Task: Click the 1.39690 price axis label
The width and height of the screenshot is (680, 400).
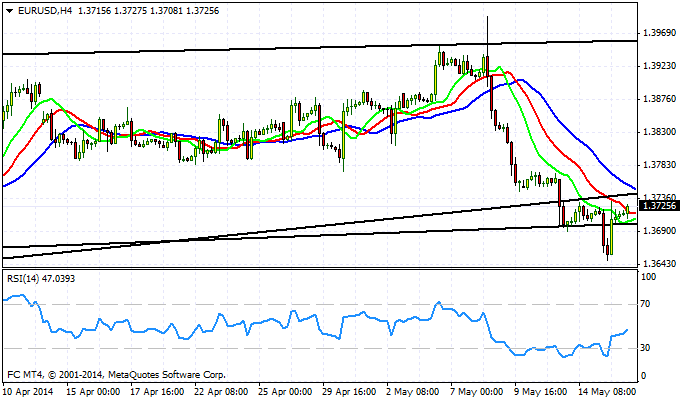Action: 660,33
